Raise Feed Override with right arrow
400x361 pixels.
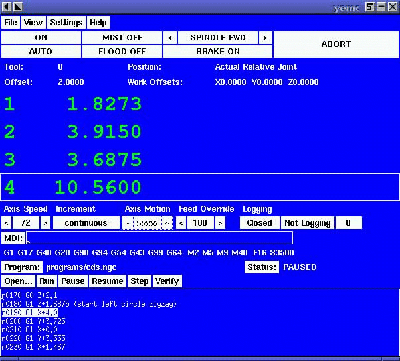tap(220, 223)
